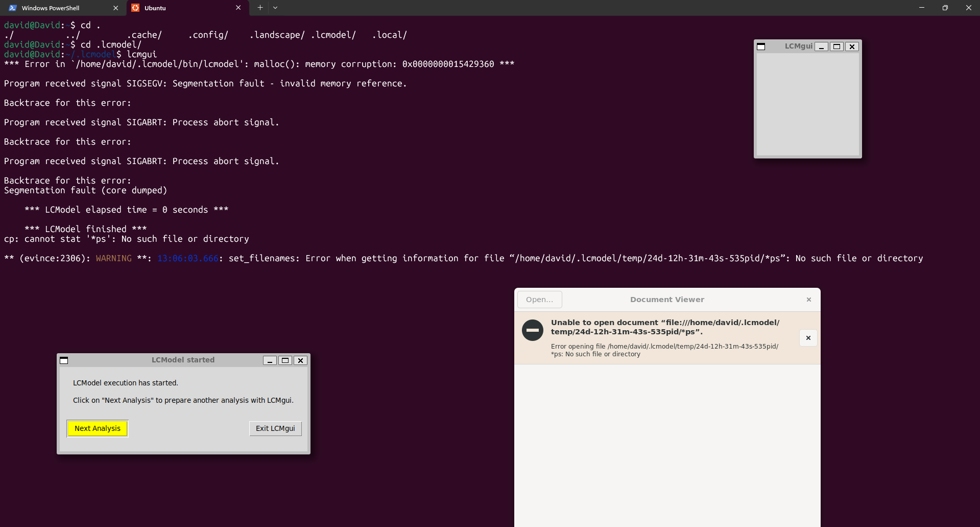Click Open... in Document Viewer
Screen dimensions: 980x527
point(539,300)
